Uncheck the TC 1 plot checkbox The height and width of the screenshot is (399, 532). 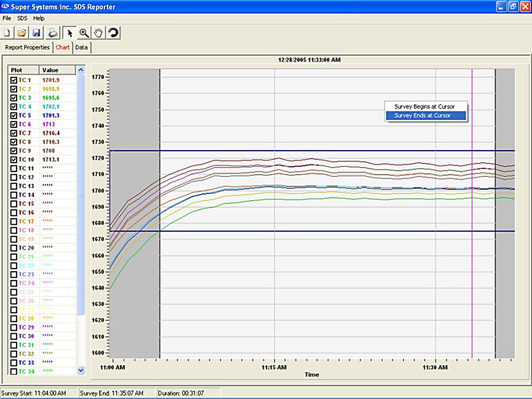pyautogui.click(x=14, y=80)
